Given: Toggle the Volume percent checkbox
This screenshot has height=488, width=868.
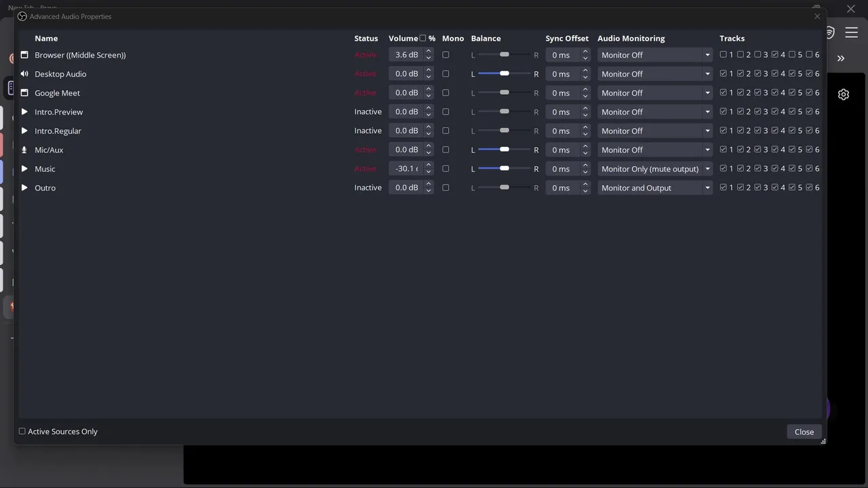Looking at the screenshot, I should (x=423, y=38).
